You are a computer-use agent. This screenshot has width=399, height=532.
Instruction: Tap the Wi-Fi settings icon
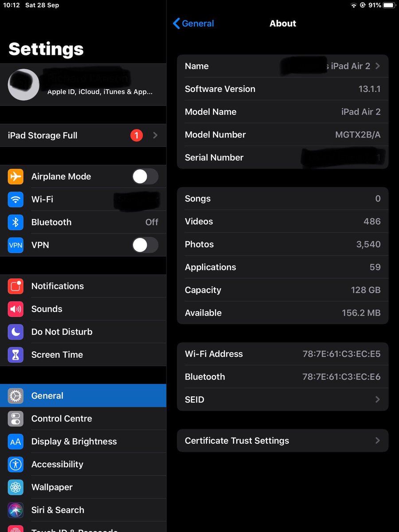pos(16,199)
